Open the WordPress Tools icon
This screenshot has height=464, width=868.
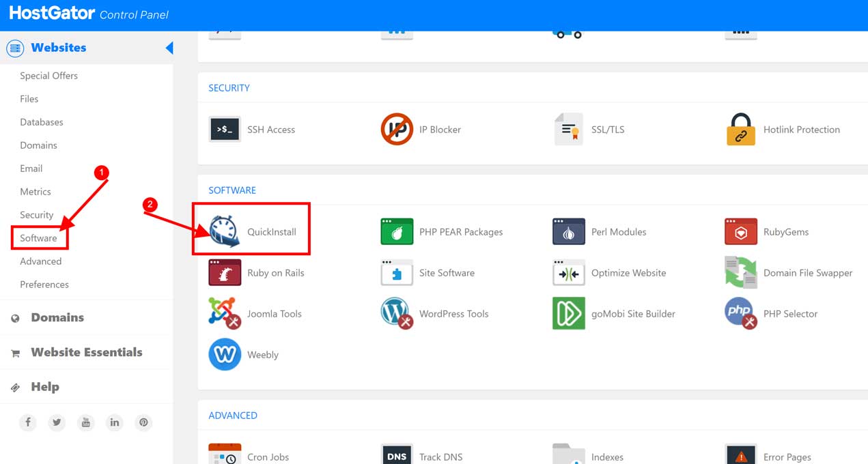click(397, 313)
